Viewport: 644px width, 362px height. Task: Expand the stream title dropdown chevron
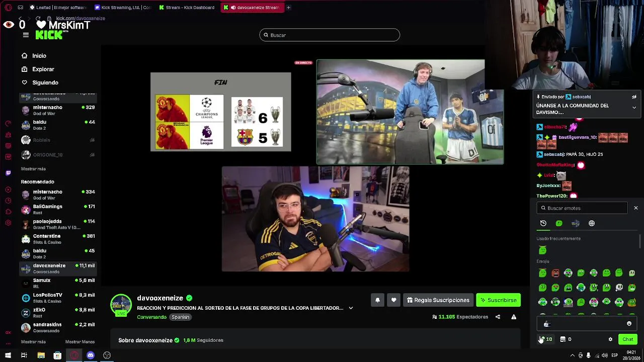click(351, 308)
